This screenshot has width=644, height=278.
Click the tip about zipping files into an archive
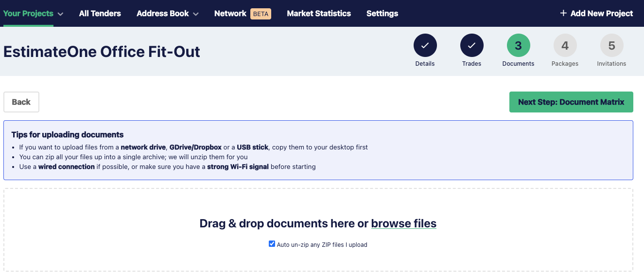click(134, 157)
